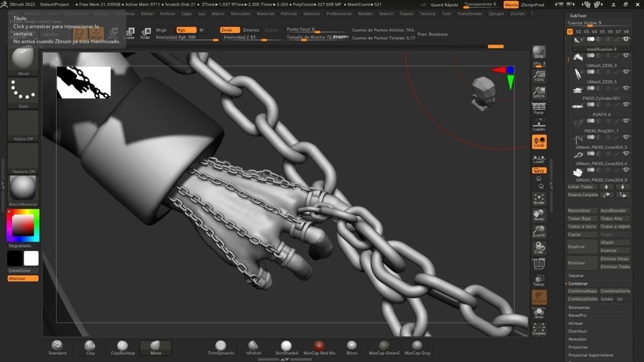Toggle the Mrgb channel button
The image size is (644, 362).
click(x=161, y=30)
